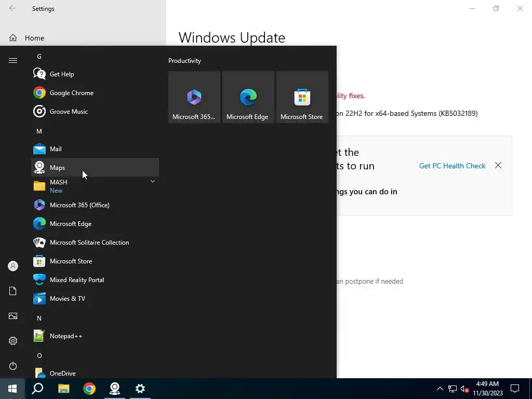This screenshot has width=532, height=399.
Task: Show hidden system tray icons
Action: 440,389
